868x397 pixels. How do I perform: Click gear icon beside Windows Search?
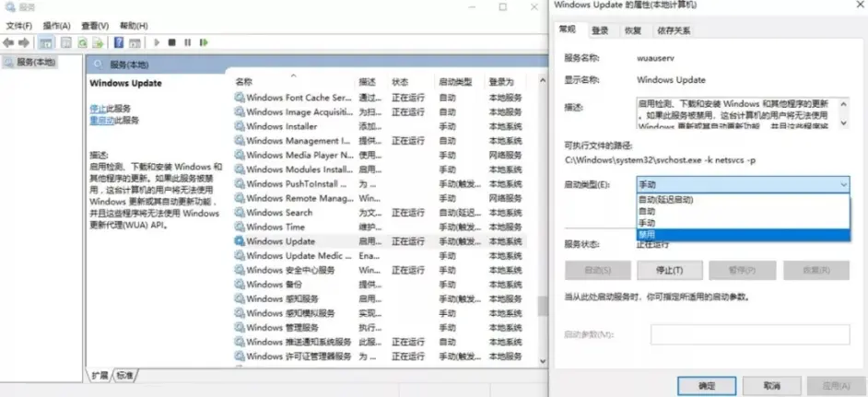pyautogui.click(x=240, y=213)
